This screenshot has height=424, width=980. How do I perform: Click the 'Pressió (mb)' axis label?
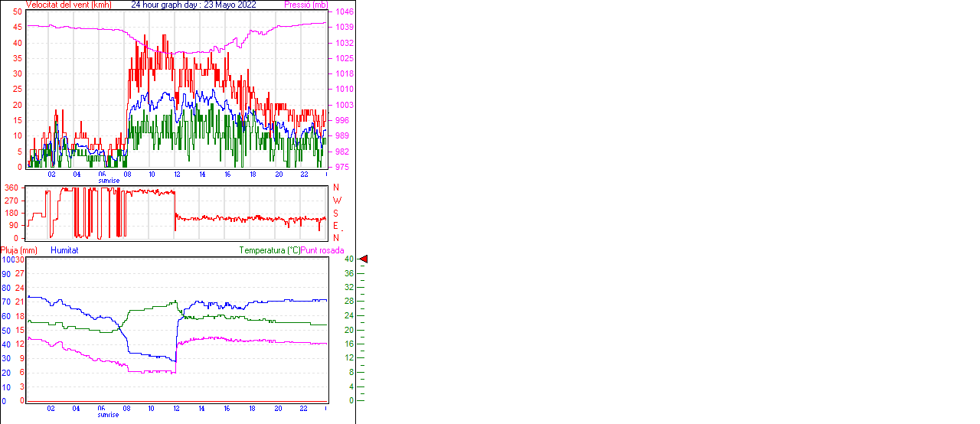[x=305, y=5]
